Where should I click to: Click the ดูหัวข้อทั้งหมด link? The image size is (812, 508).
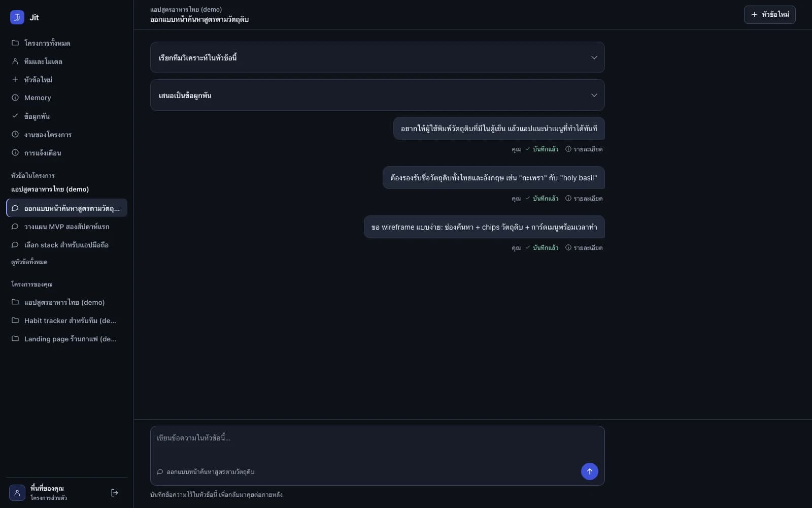click(x=29, y=262)
